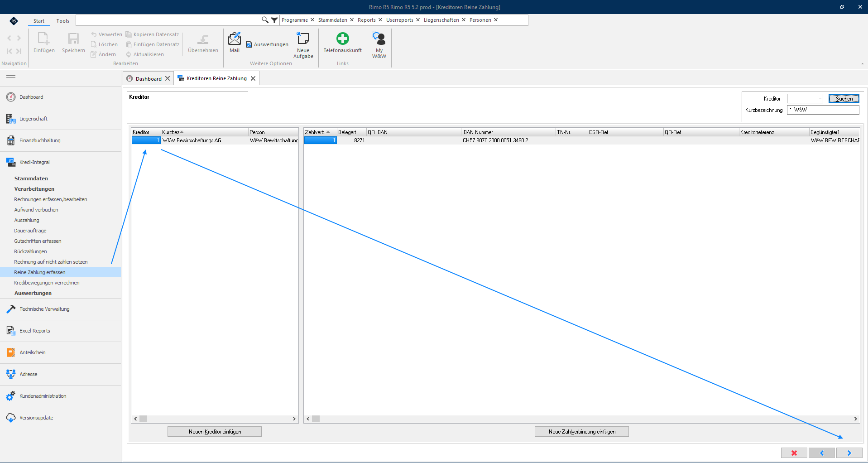The height and width of the screenshot is (463, 868).
Task: Collapse the sidebar with hamburger icon
Action: click(11, 78)
